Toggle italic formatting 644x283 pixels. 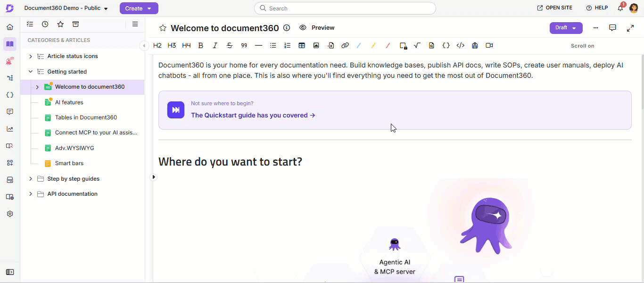(x=215, y=46)
